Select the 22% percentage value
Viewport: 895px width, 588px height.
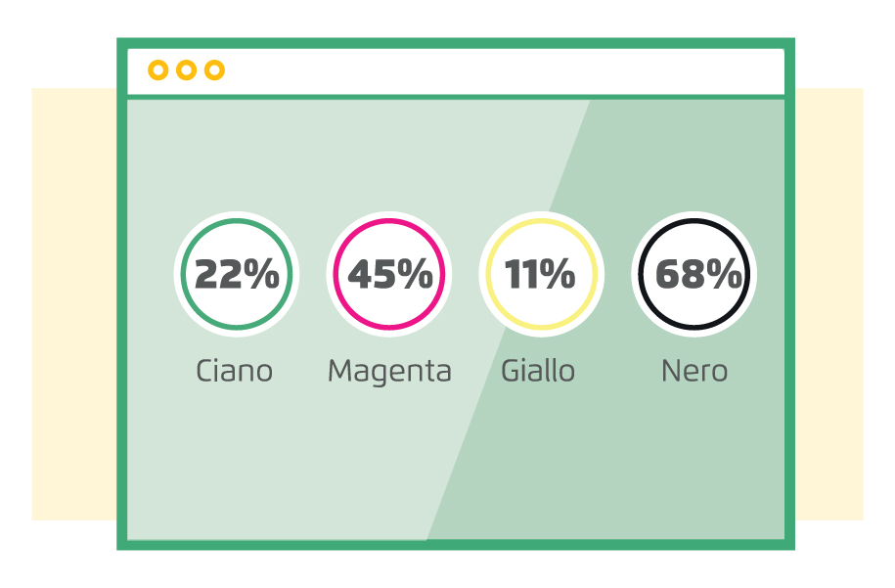(x=237, y=274)
